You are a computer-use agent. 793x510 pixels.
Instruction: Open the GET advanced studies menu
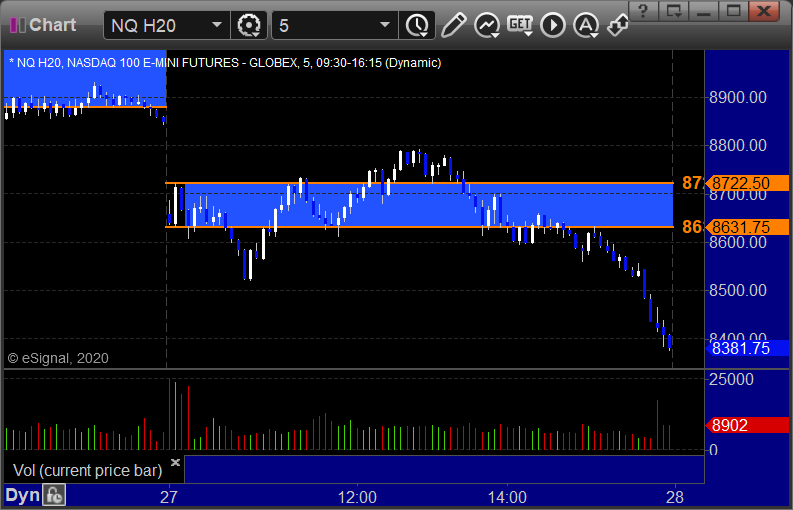tap(520, 25)
